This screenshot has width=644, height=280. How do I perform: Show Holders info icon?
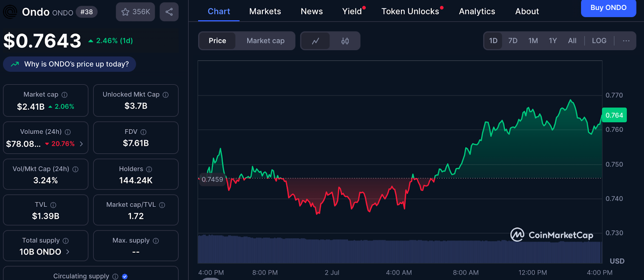149,169
